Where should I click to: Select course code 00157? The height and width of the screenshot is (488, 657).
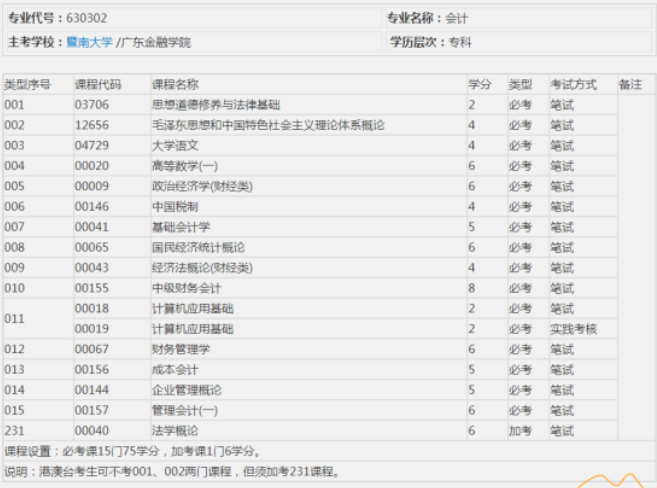tap(92, 411)
